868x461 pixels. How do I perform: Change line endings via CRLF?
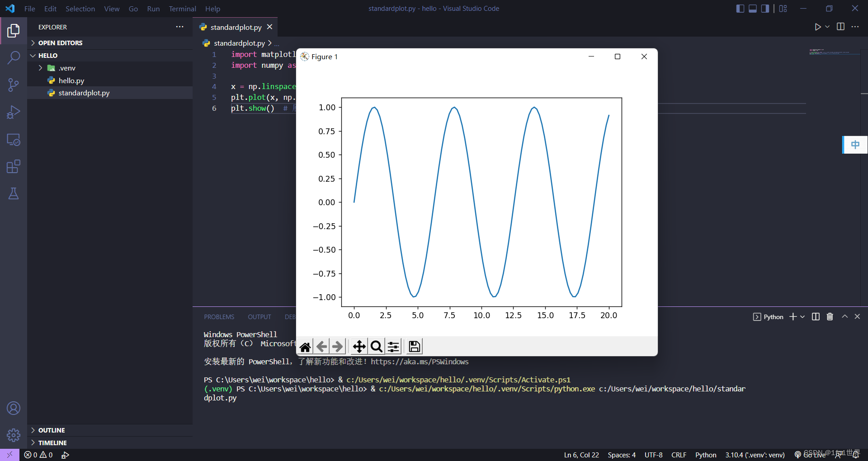tap(679, 455)
